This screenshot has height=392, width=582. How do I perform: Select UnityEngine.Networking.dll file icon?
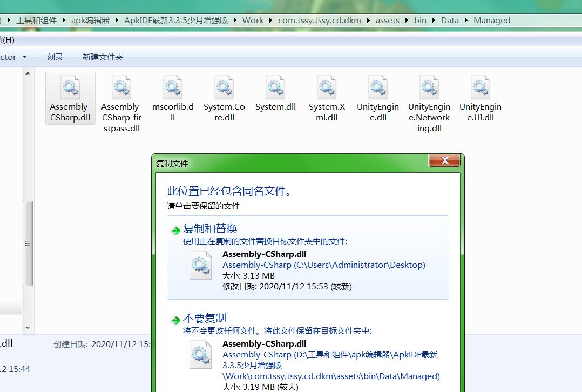pos(429,87)
